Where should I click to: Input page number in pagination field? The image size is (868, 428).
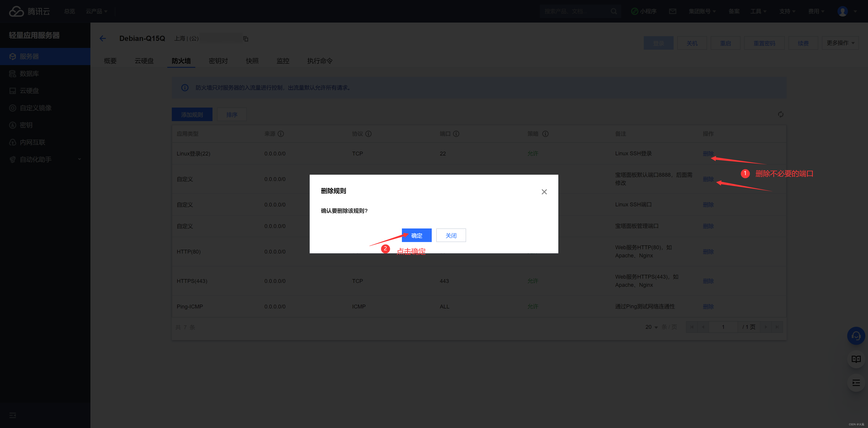pos(724,327)
